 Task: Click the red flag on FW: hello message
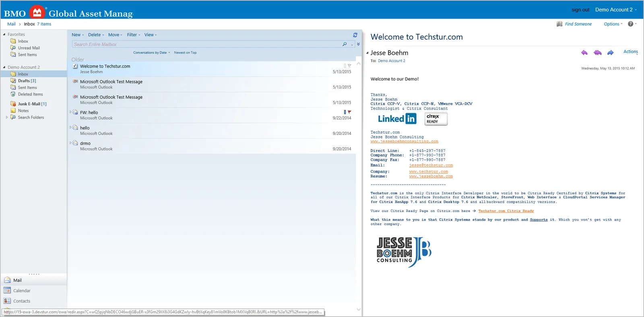tap(349, 112)
